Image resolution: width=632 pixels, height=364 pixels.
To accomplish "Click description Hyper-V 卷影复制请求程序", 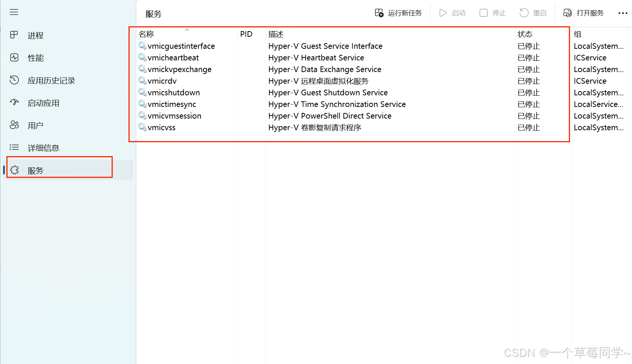I will [315, 128].
